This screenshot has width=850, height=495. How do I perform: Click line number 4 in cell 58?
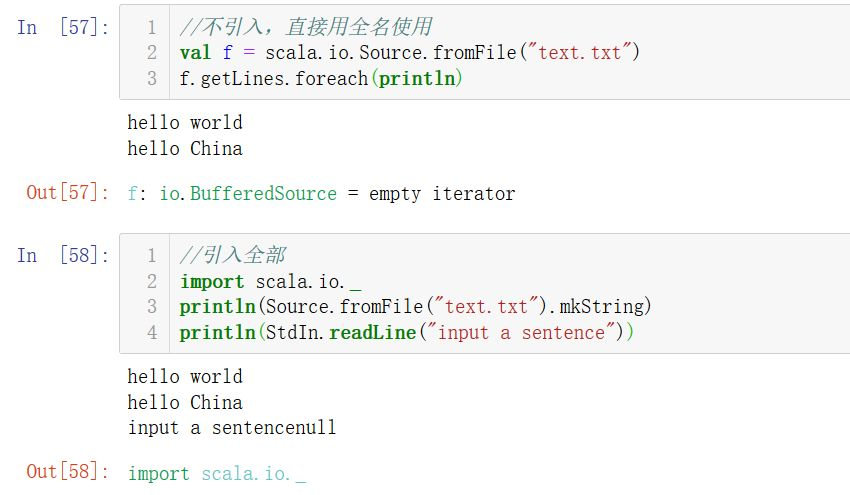152,333
